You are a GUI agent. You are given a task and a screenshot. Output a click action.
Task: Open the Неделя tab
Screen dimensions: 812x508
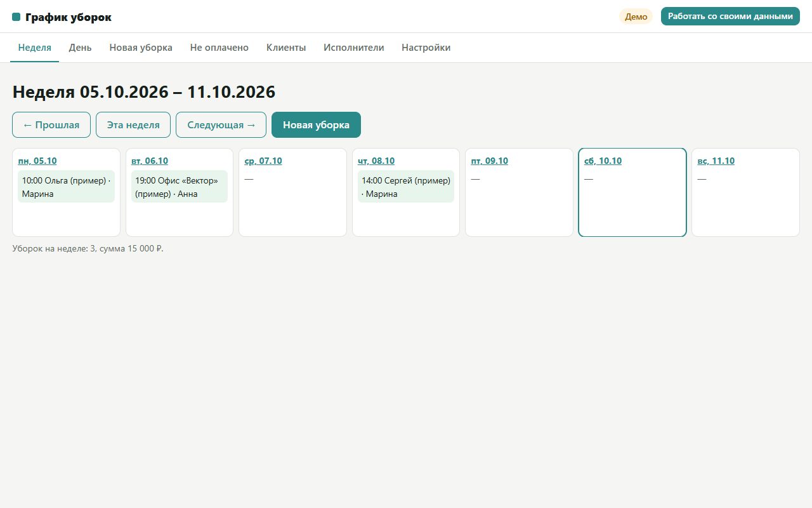tap(35, 48)
